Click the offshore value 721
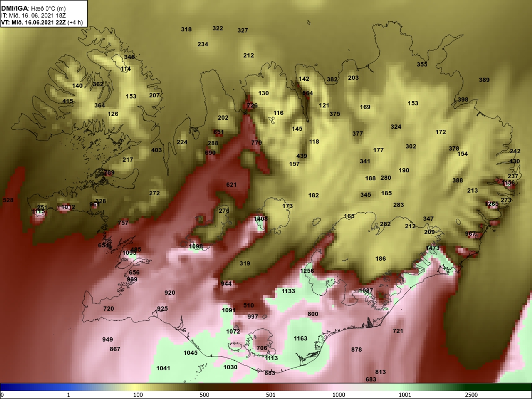 397,331
